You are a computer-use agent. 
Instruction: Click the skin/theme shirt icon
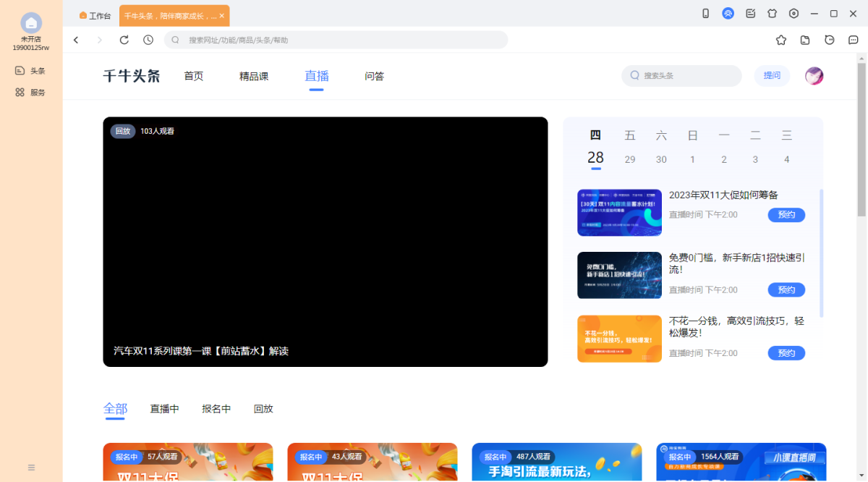pos(772,14)
